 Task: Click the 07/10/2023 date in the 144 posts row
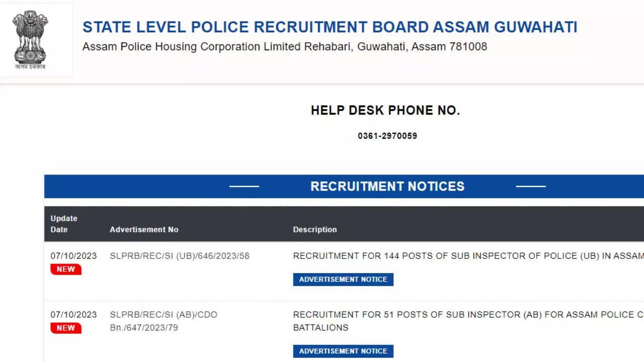point(73,256)
